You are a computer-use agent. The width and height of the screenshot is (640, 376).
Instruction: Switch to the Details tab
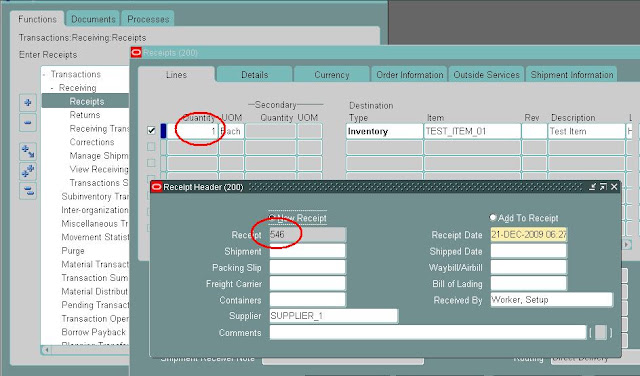pyautogui.click(x=254, y=75)
